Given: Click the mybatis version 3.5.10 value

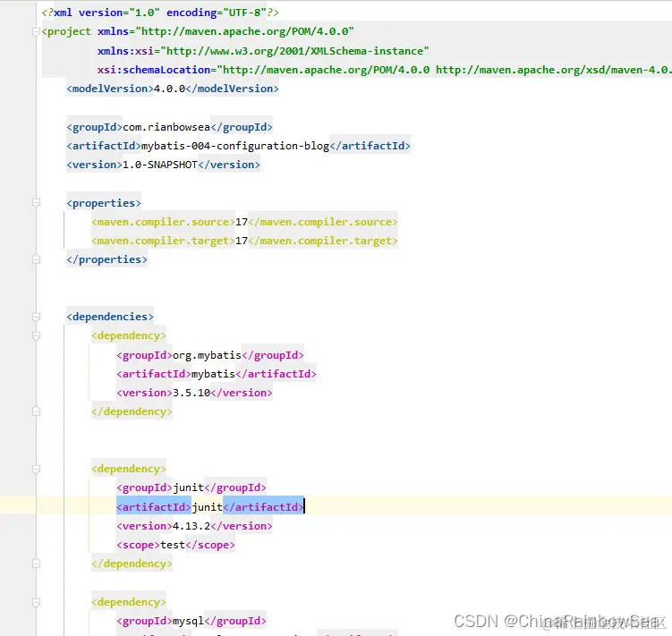Looking at the screenshot, I should [191, 393].
